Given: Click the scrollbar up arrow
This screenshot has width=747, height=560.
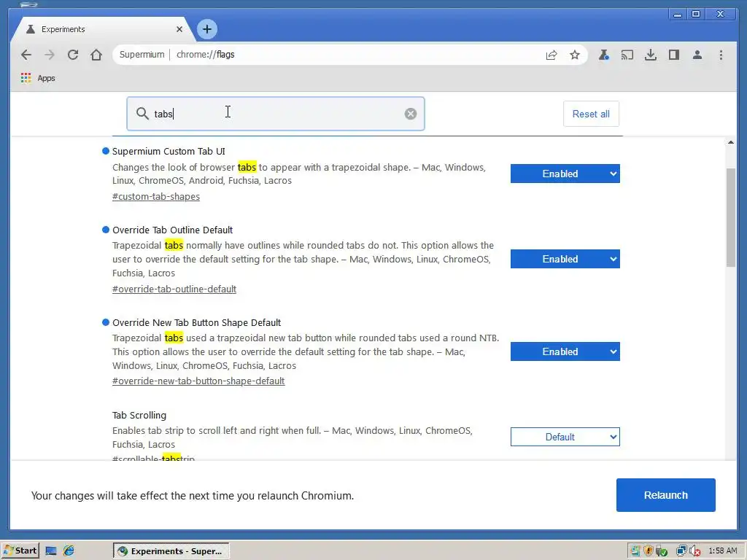Looking at the screenshot, I should [731, 142].
